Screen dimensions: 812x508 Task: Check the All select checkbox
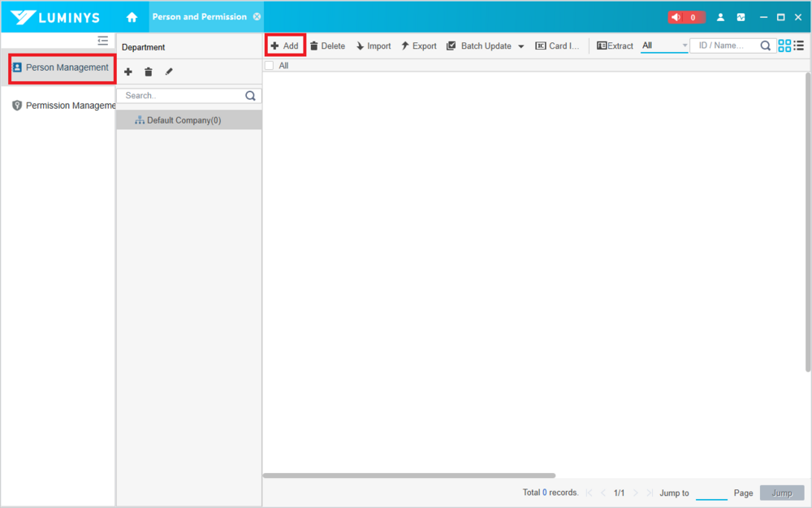tap(270, 66)
